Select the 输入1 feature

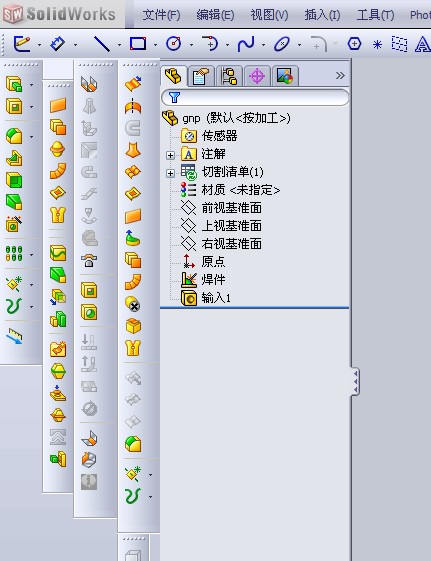pyautogui.click(x=216, y=298)
